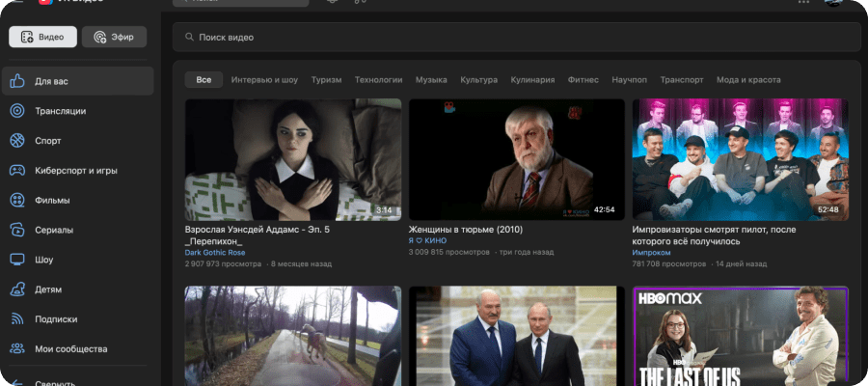This screenshot has width=868, height=386.
Task: Switch to the Транспорт tab
Action: point(682,80)
